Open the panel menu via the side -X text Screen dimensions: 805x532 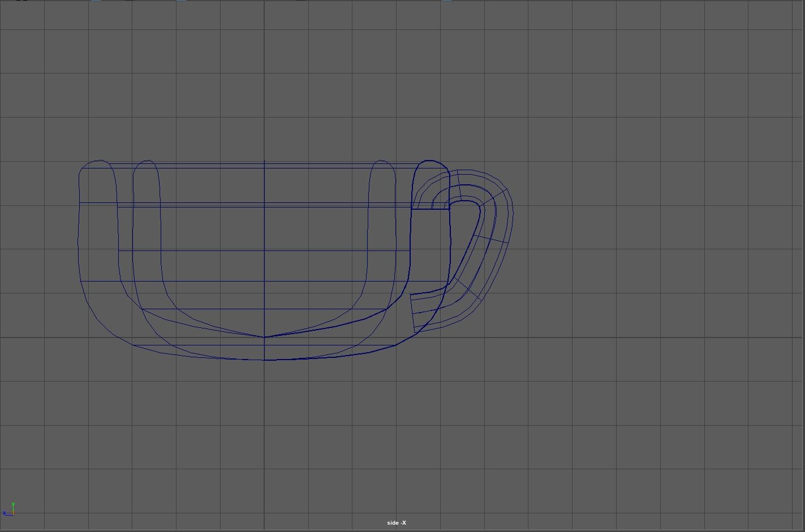(x=397, y=523)
